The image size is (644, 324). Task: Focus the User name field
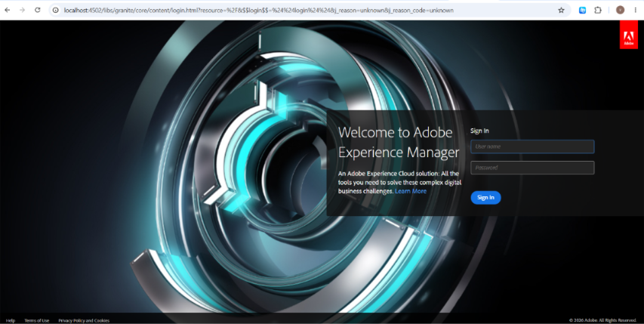click(532, 147)
